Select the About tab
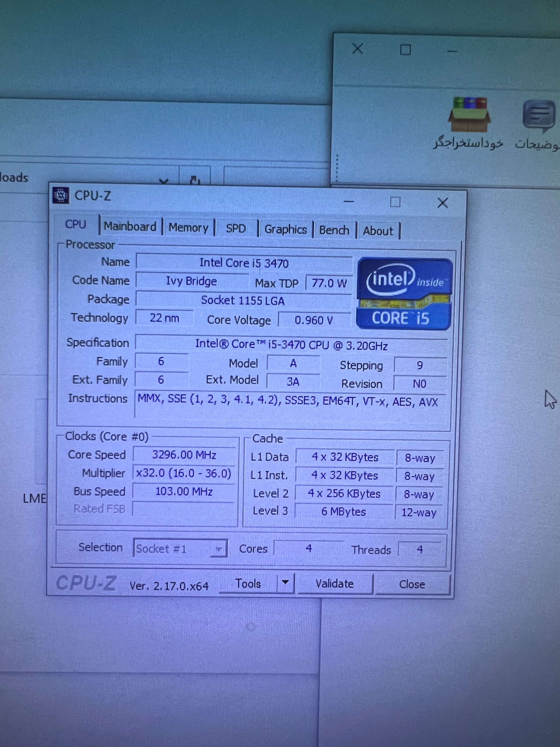Image resolution: width=560 pixels, height=747 pixels. tap(378, 231)
